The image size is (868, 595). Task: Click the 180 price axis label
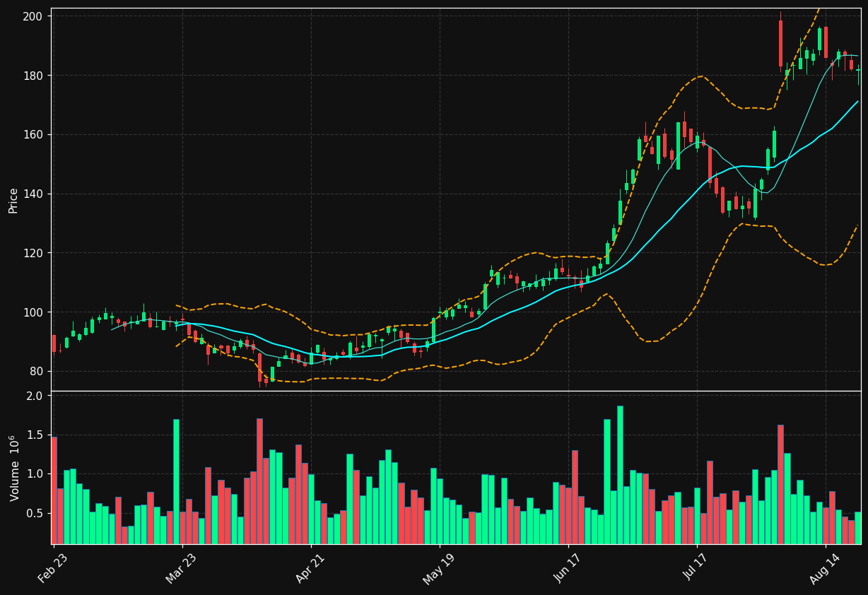click(34, 76)
